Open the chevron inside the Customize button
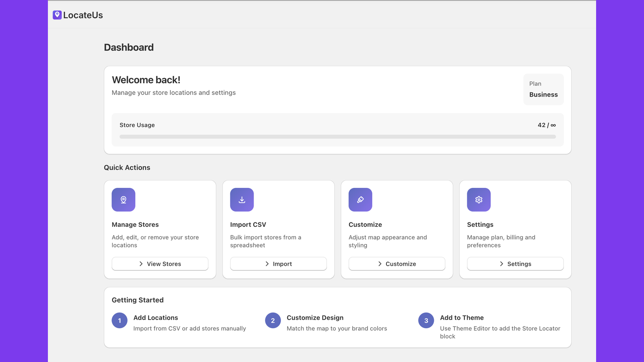This screenshot has width=644, height=362. pos(379,264)
